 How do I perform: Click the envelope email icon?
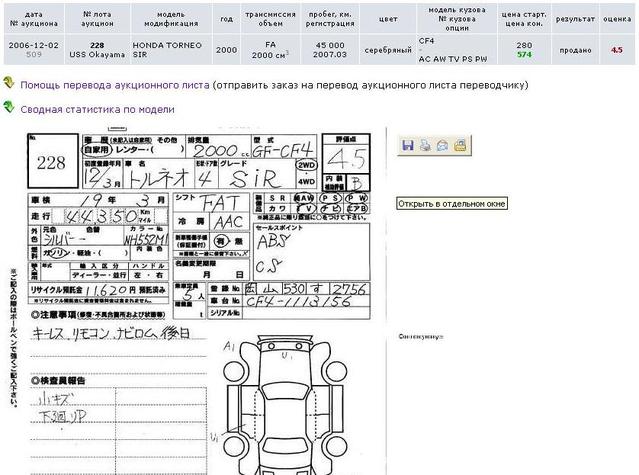tap(443, 145)
